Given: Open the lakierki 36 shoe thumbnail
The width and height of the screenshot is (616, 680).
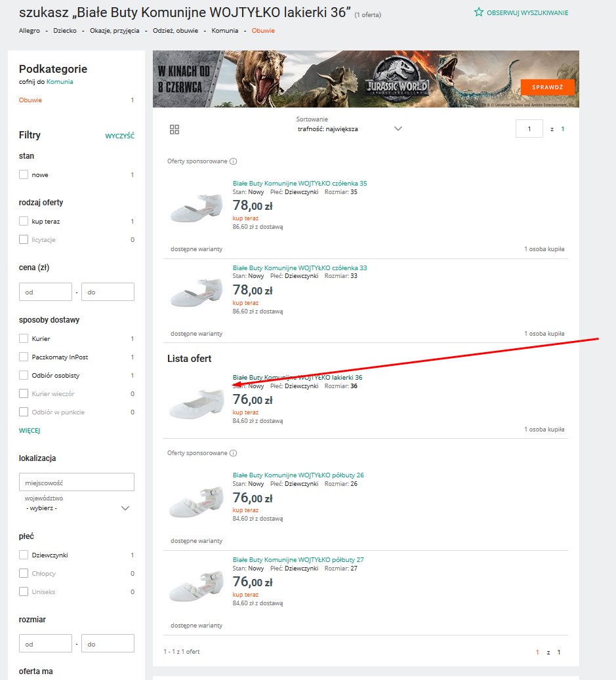Looking at the screenshot, I should (x=196, y=403).
